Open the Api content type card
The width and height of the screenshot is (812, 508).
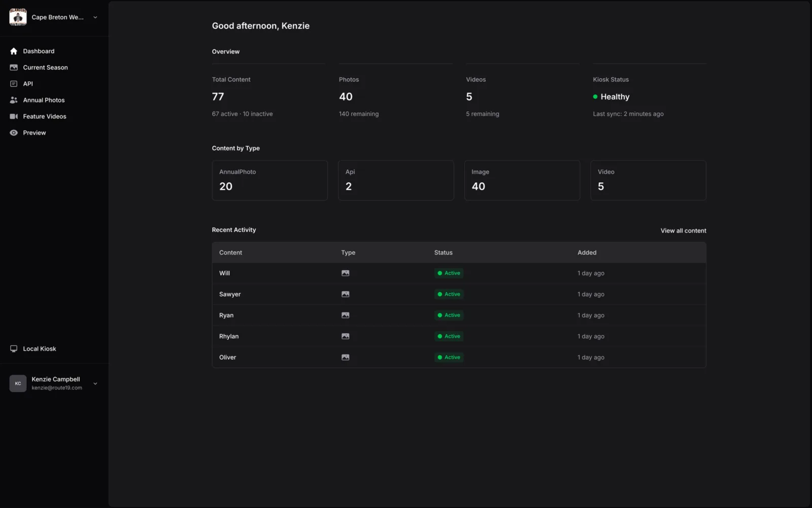pos(396,180)
